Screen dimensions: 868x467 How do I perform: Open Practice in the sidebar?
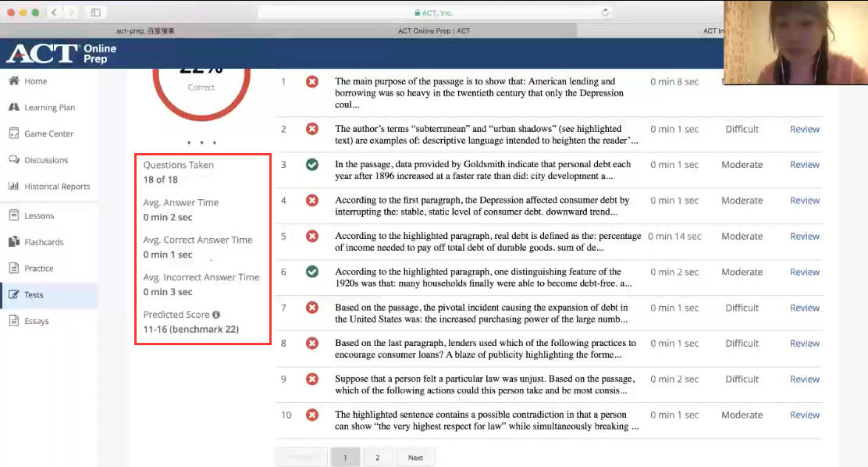click(x=39, y=269)
